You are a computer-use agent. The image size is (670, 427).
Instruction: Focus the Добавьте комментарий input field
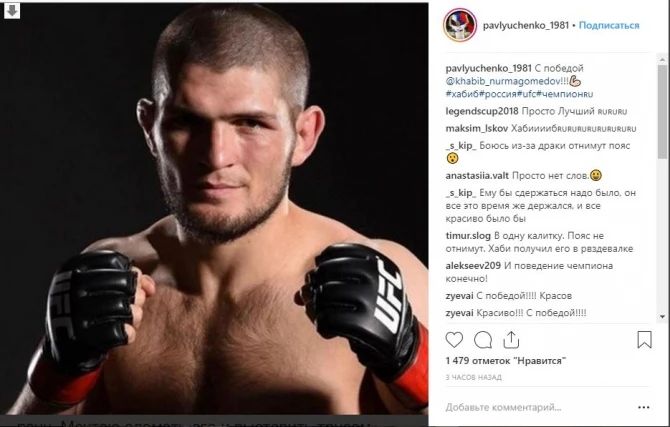click(538, 407)
